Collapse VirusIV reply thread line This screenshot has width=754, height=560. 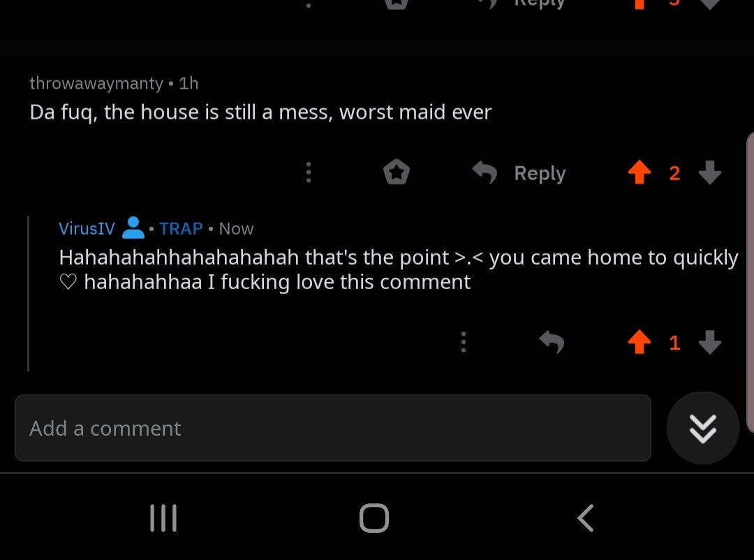[29, 293]
